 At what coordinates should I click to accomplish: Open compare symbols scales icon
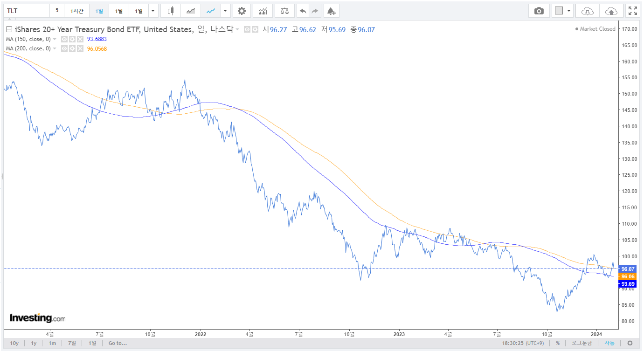click(x=284, y=11)
